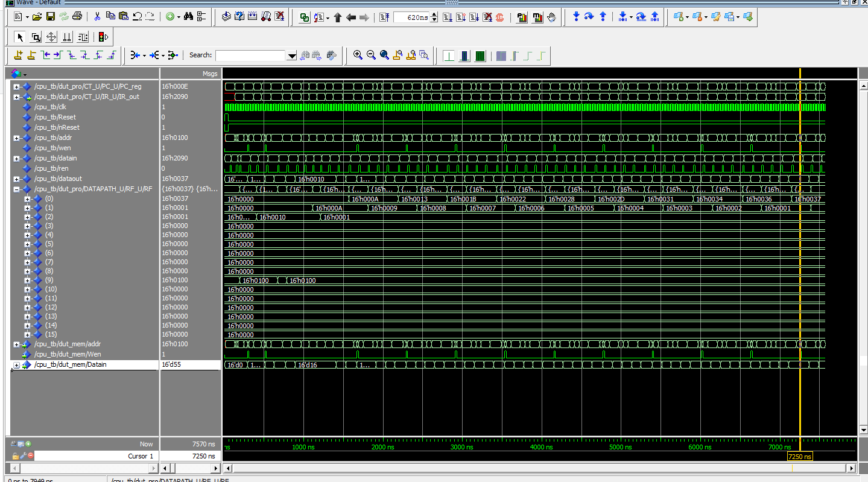Viewport: 868px width, 482px height.
Task: Click the Zoom Out magnifier icon
Action: click(371, 55)
